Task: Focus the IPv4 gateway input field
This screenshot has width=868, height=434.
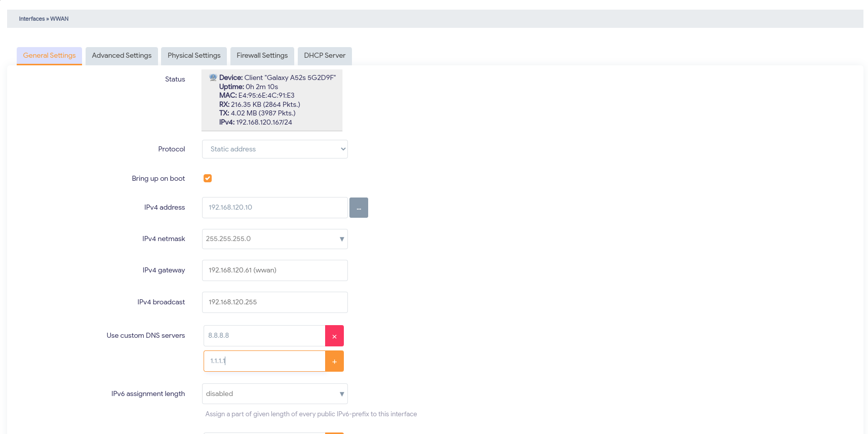Action: point(274,270)
